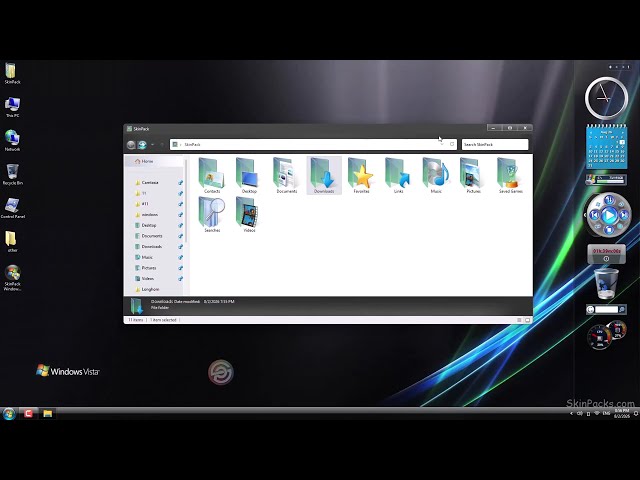The image size is (640, 480).
Task: Select the 'other' desktop folder
Action: [11, 242]
